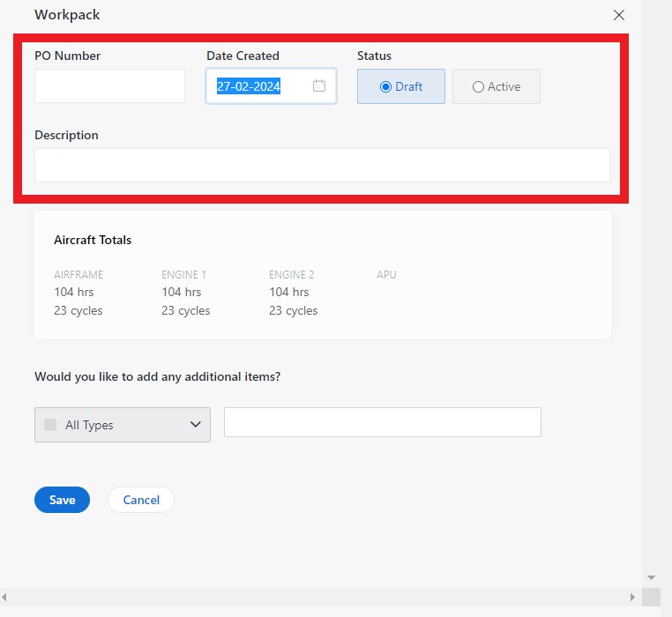672x617 pixels.
Task: Click 104 hrs under ENGINE 2
Action: [x=289, y=293]
